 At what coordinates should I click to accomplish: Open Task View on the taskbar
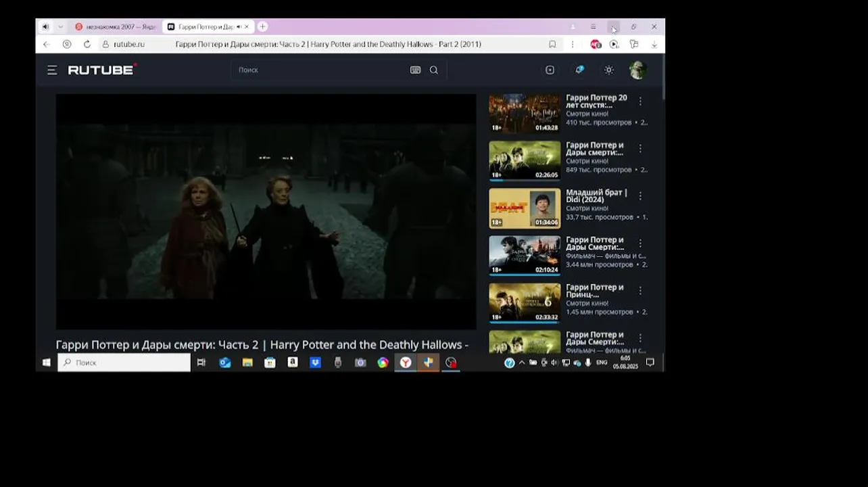(201, 363)
